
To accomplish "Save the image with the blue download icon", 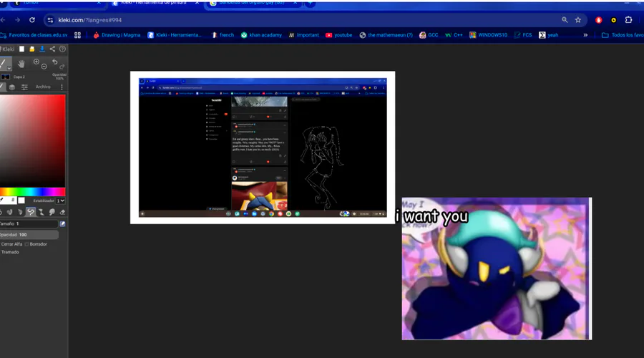I will [42, 49].
